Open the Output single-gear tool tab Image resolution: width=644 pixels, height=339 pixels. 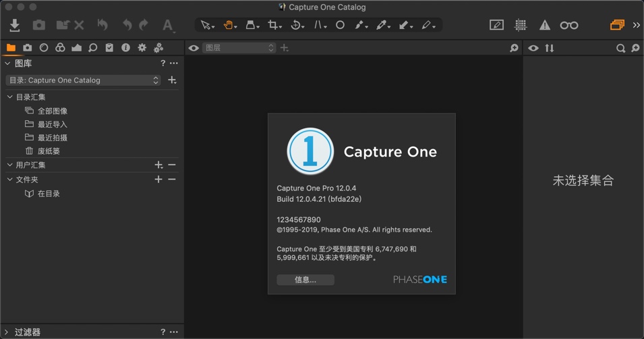[x=142, y=48]
